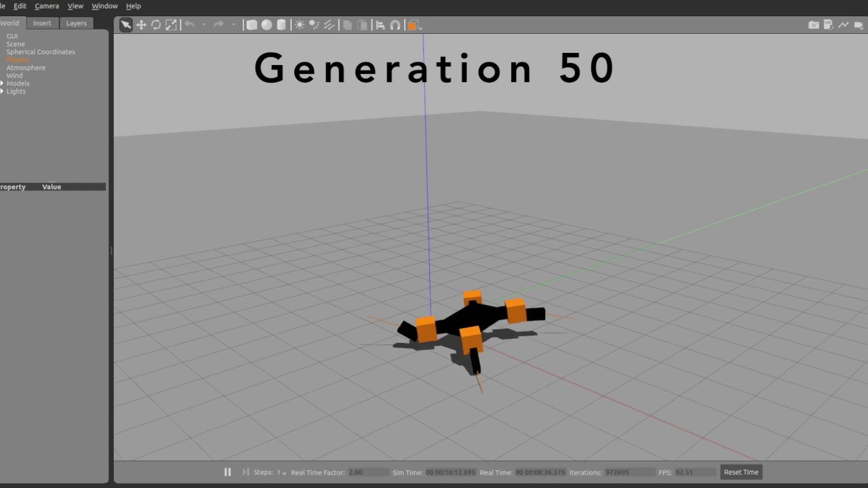Viewport: 868px width, 488px height.
Task: Activate the translate mode tool
Action: point(141,25)
